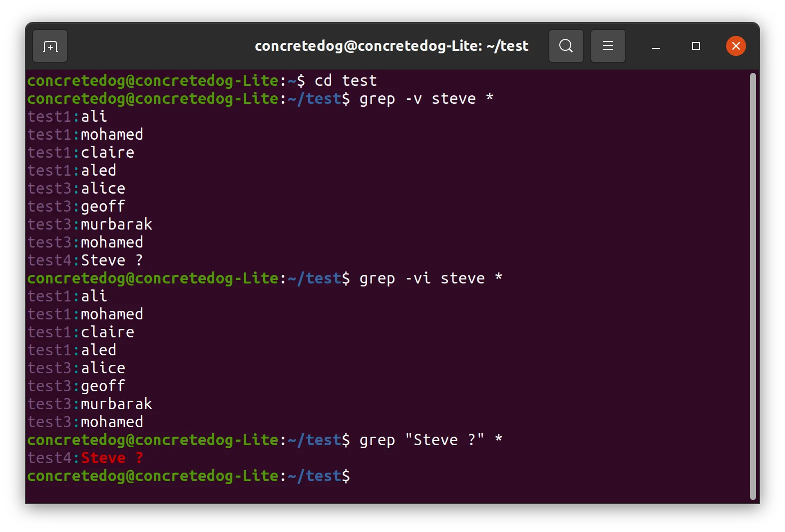Click the first test3:geoff line
Image resolution: width=785 pixels, height=532 pixels.
pyautogui.click(x=76, y=207)
